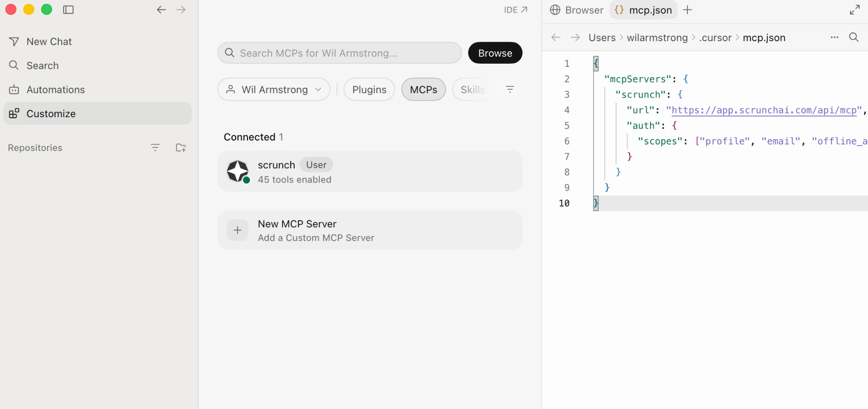Click the "profile" scope value on line 6
Image resolution: width=868 pixels, height=409 pixels.
pyautogui.click(x=724, y=141)
